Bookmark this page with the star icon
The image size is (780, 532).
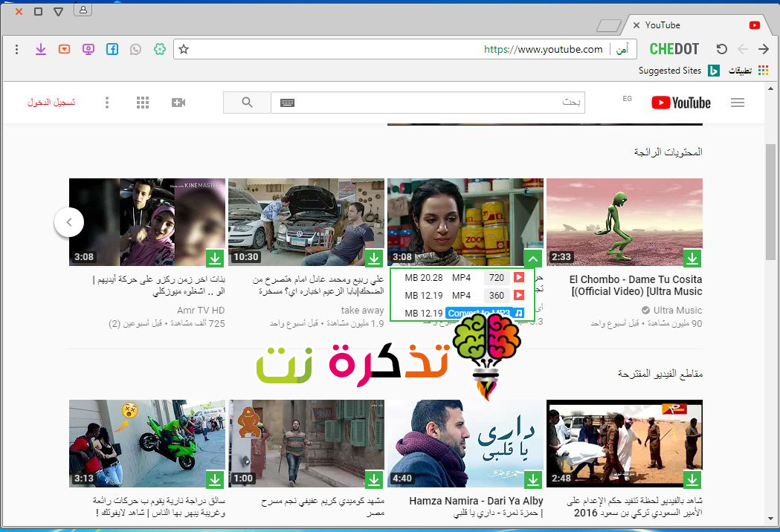click(184, 49)
